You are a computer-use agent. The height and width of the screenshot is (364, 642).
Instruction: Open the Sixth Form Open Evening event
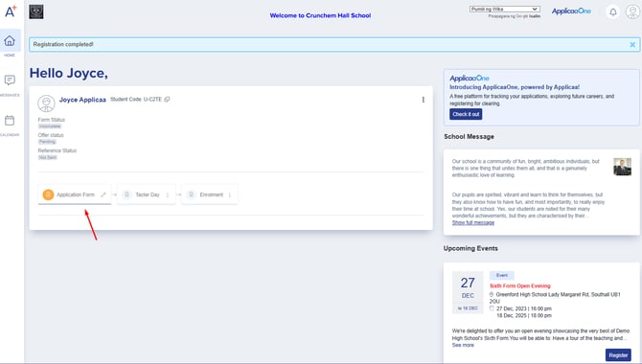[520, 285]
